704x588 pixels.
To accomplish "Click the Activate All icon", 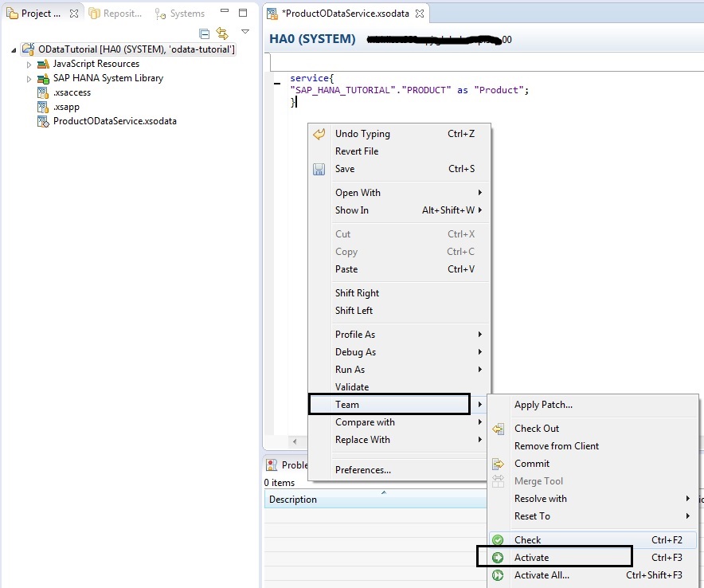I will (498, 574).
